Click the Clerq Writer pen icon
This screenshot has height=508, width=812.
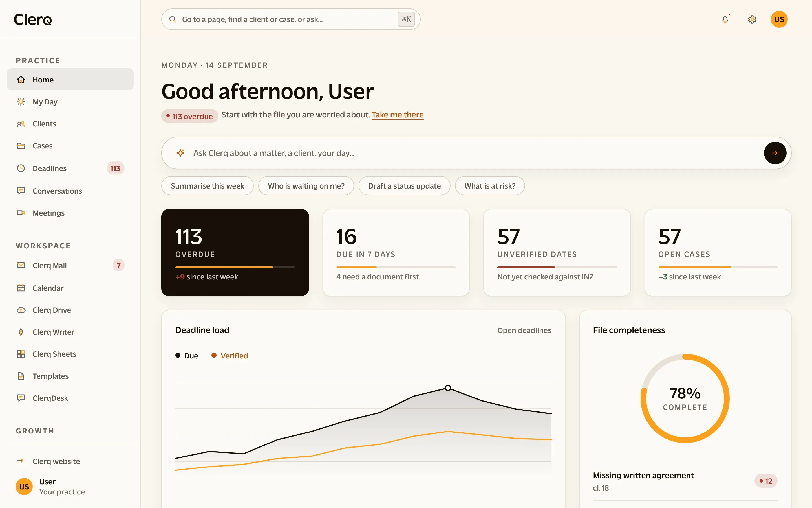coord(21,332)
